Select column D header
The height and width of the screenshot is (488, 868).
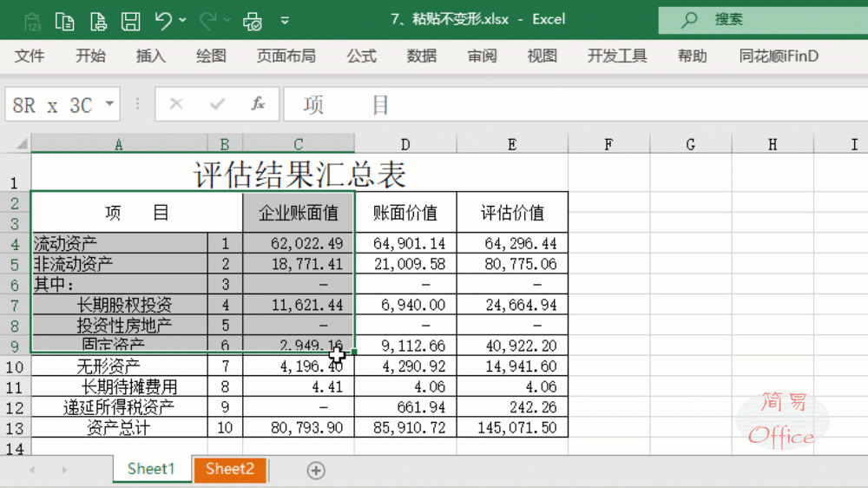click(405, 144)
